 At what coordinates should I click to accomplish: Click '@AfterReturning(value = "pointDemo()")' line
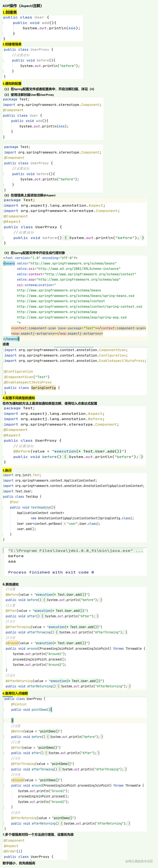pos(44,818)
